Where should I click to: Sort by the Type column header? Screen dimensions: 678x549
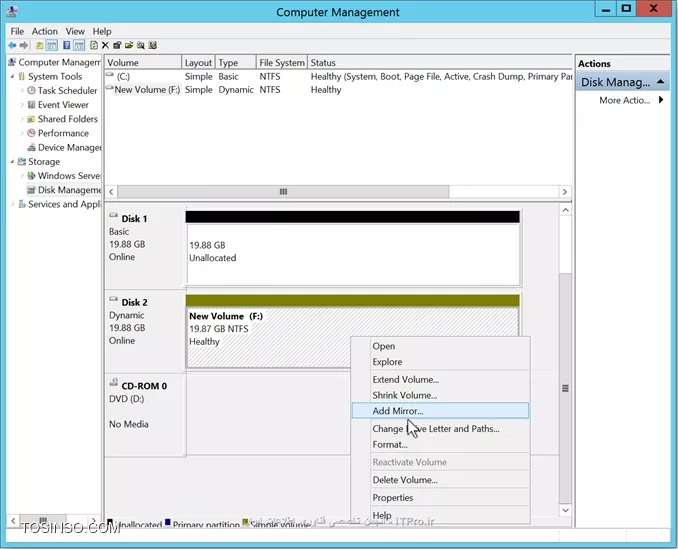236,63
